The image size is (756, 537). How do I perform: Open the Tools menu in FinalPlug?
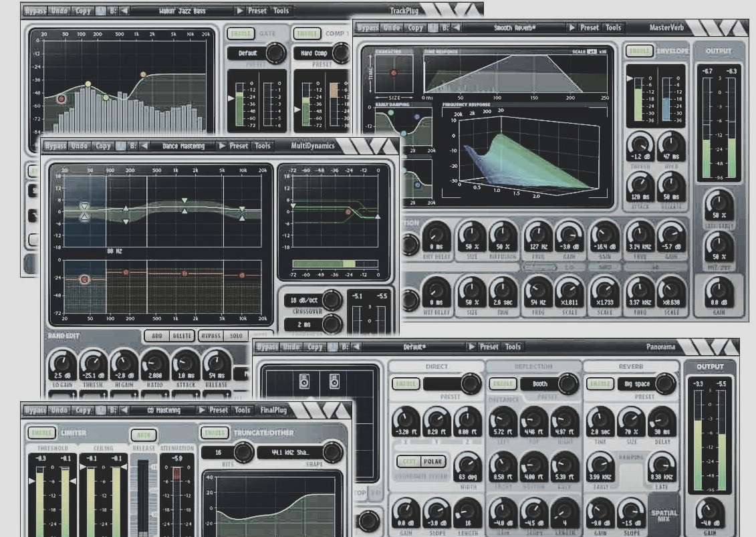click(243, 410)
